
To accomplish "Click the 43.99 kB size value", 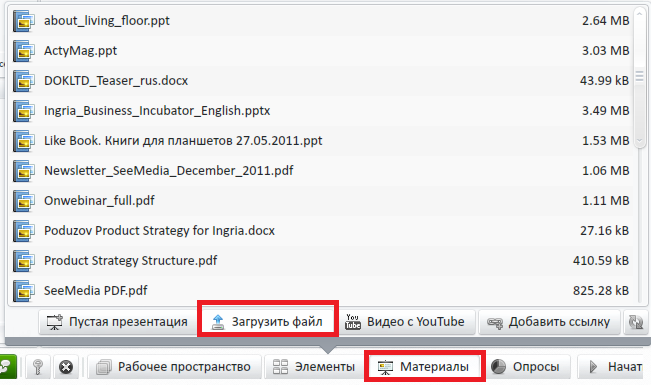I will 604,81.
